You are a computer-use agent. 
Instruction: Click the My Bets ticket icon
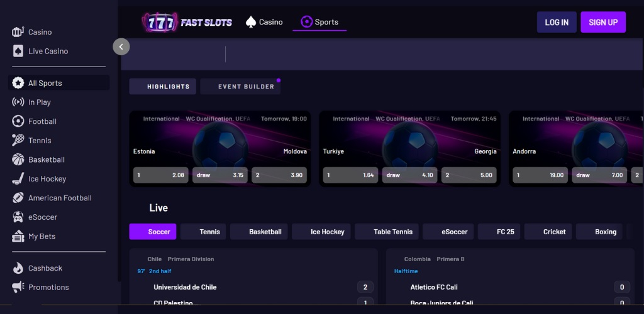[18, 236]
